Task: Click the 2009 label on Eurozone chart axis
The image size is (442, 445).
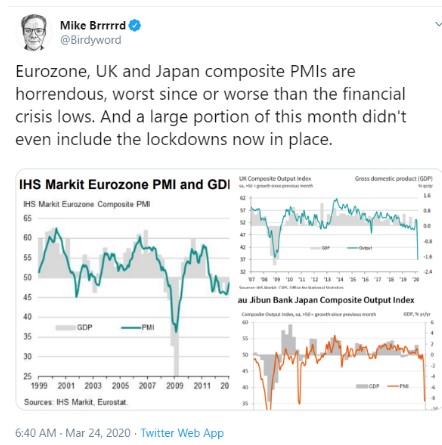Action: 175,386
